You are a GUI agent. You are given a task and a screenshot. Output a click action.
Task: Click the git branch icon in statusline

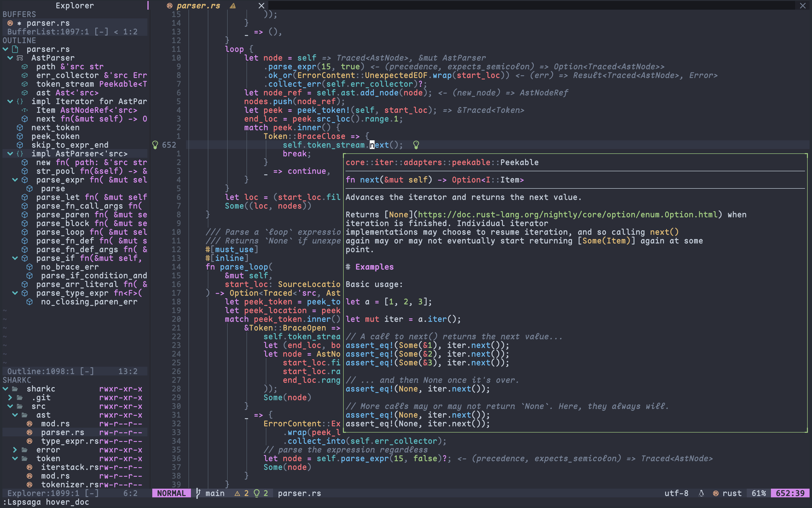point(198,493)
